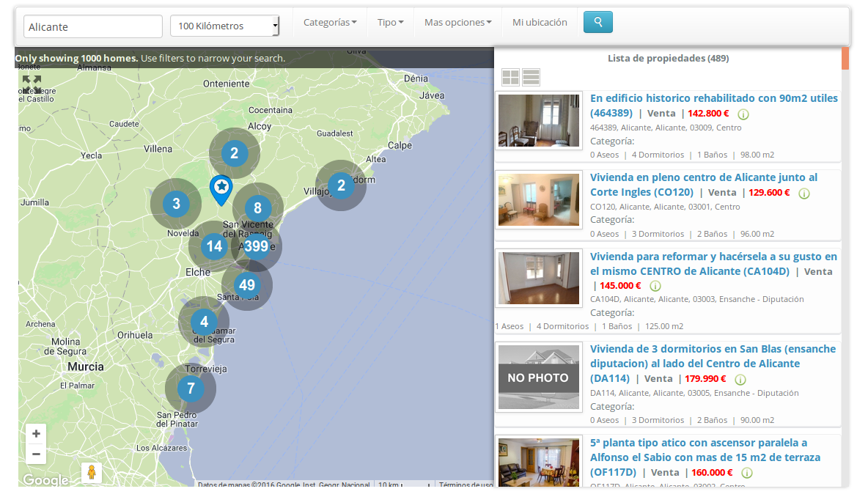Click the Calpe label on map
The height and width of the screenshot is (497, 868).
[400, 146]
